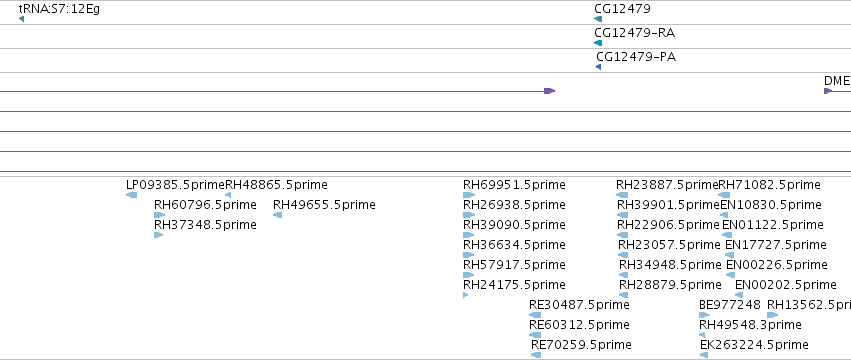The image size is (851, 360).
Task: Open the RH23887.5prime label
Action: (x=667, y=185)
